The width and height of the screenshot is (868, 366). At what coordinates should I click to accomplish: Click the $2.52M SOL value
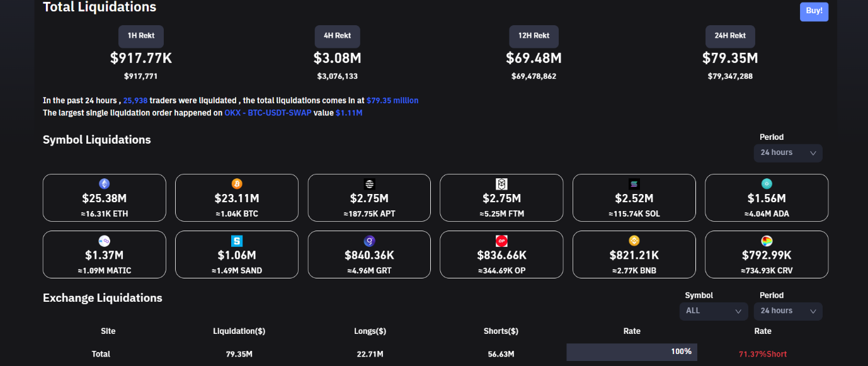coord(634,199)
